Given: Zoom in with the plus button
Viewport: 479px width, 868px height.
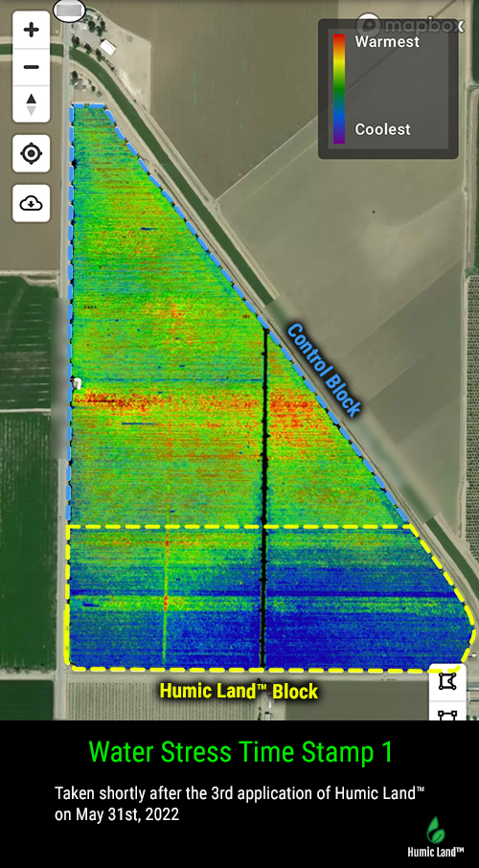Looking at the screenshot, I should point(31,30).
